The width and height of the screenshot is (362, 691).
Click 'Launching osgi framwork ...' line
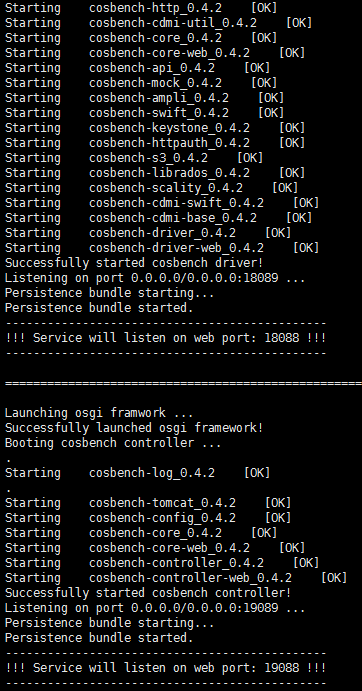click(x=99, y=413)
